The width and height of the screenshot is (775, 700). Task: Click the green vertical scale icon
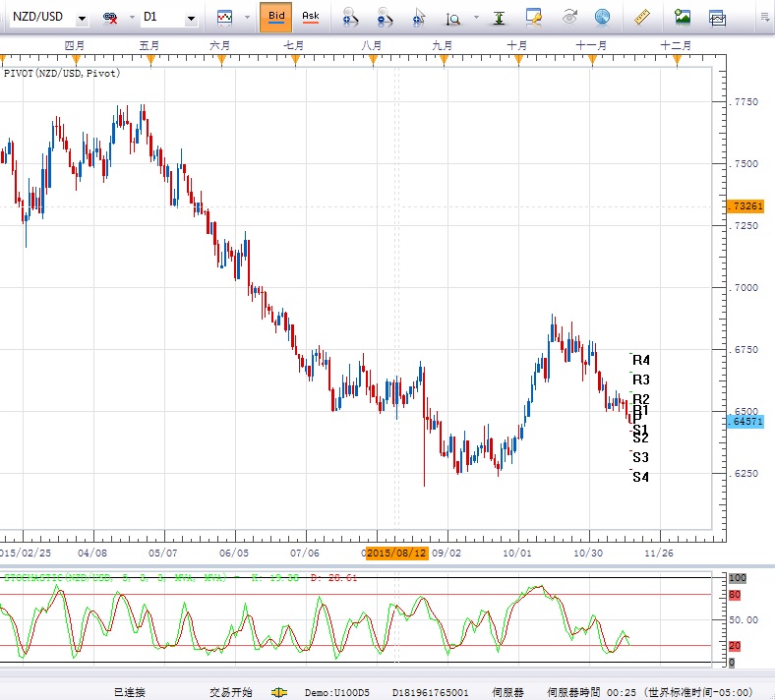tap(502, 18)
